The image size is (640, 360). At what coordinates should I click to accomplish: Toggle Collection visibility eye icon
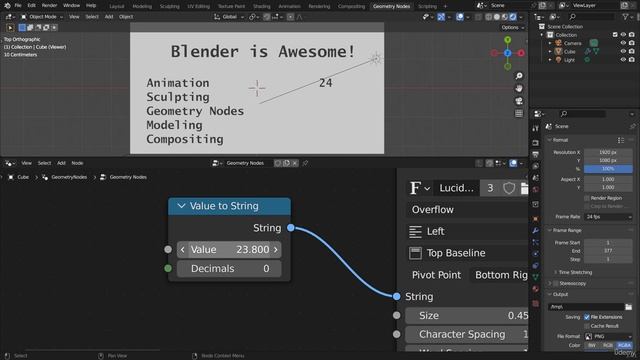click(623, 35)
